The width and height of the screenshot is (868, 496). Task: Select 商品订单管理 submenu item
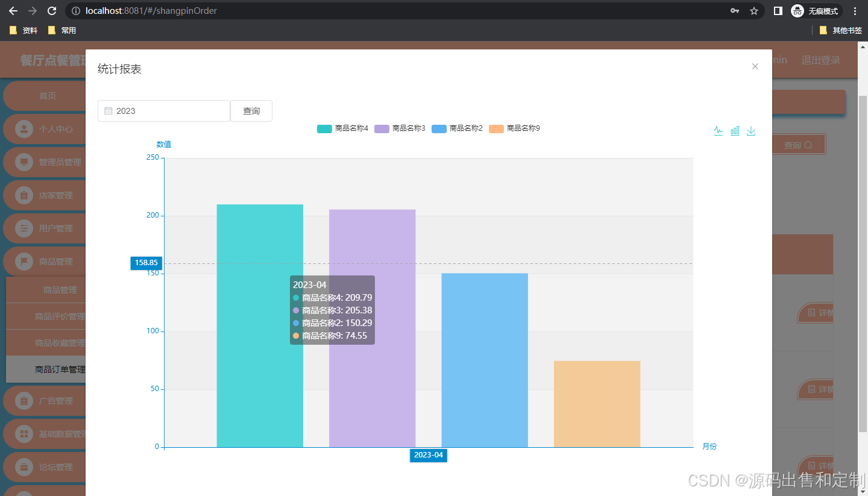coord(46,369)
